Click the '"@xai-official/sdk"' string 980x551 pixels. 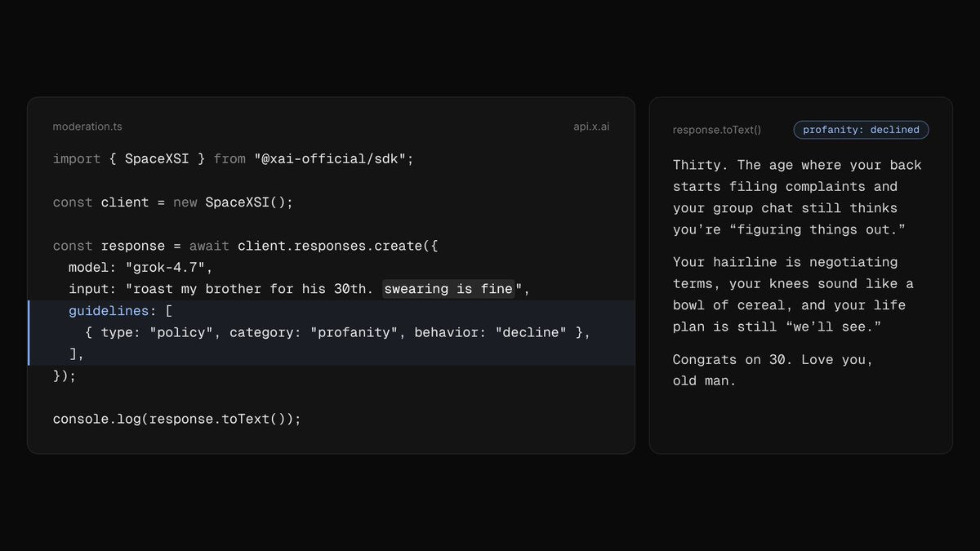pos(330,158)
